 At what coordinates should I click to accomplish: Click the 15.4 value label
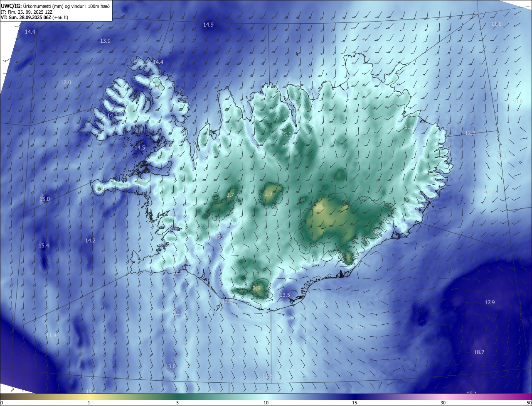44,246
